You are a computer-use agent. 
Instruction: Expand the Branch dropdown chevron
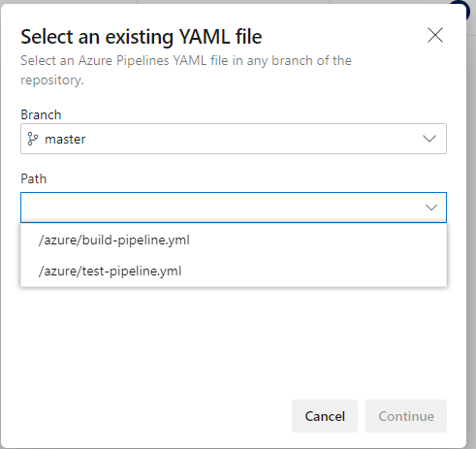[429, 139]
